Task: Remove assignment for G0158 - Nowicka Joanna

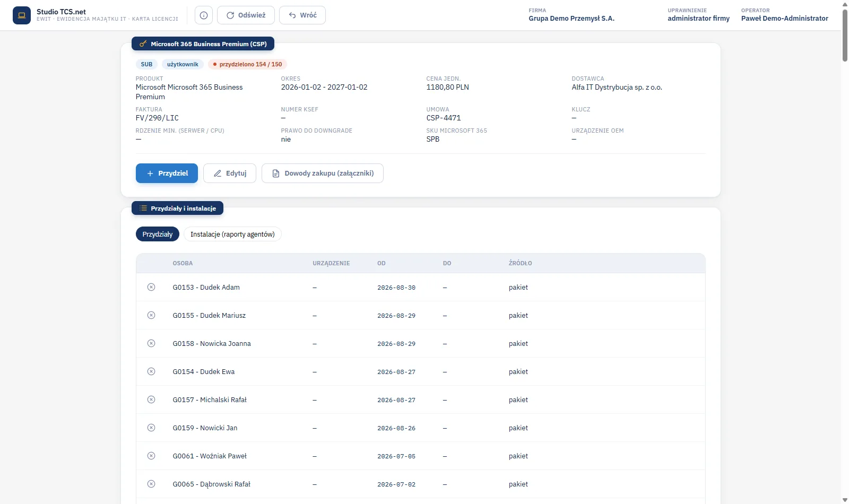Action: click(151, 343)
